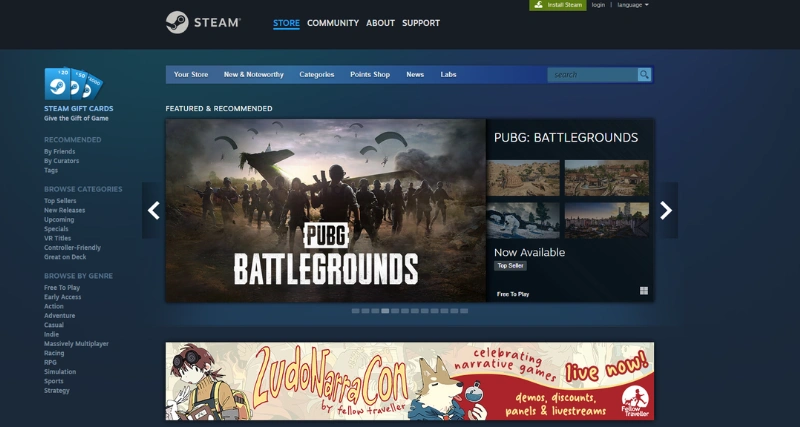
Task: Open the Points Shop tab
Action: pos(370,74)
